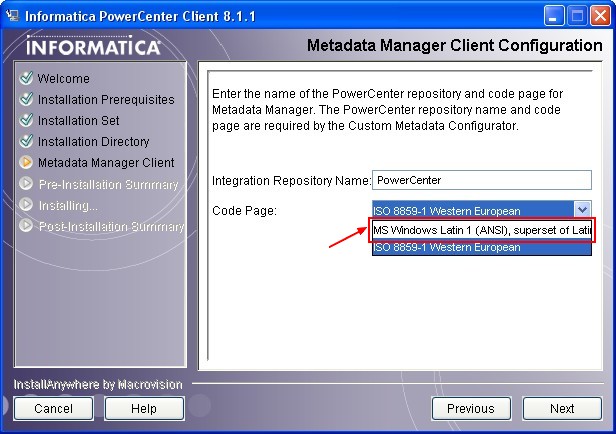The image size is (616, 434).
Task: Select MS Windows Latin 1 (ANSI) option
Action: click(x=482, y=230)
